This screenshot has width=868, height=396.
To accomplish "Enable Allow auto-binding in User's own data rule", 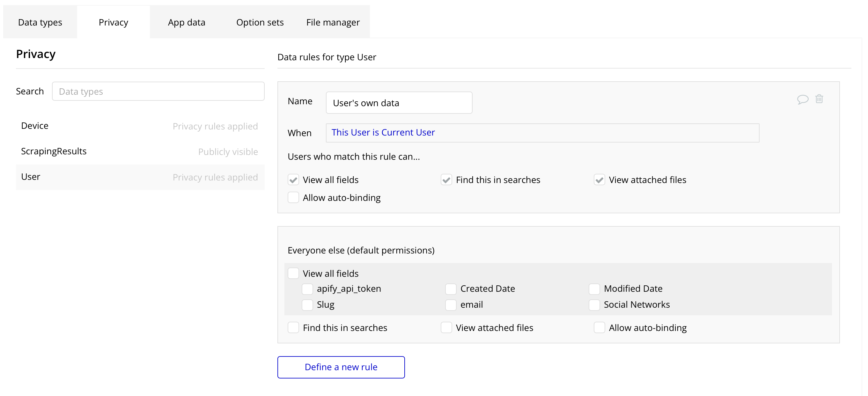I will (293, 197).
